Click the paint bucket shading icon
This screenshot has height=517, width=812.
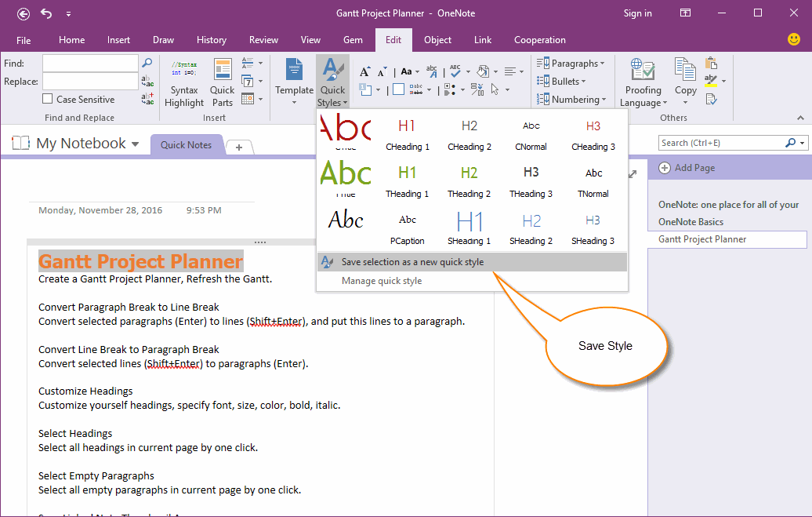point(483,71)
